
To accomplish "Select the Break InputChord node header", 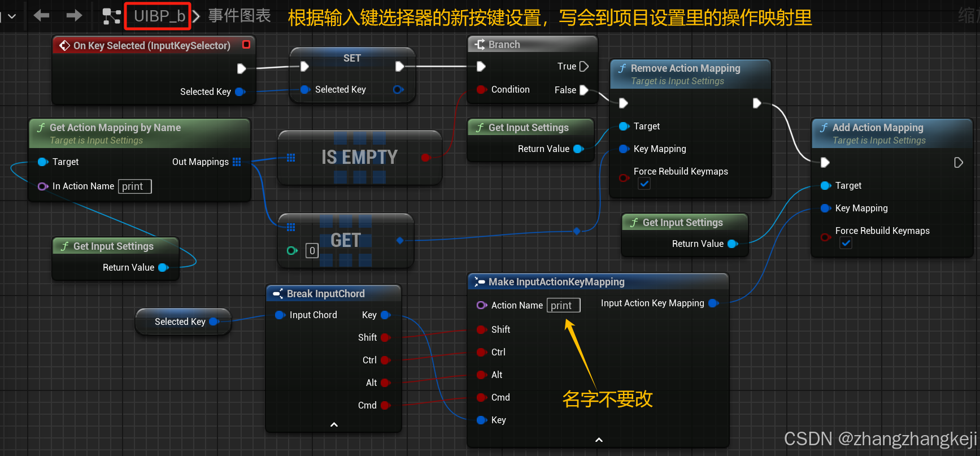I will [333, 293].
